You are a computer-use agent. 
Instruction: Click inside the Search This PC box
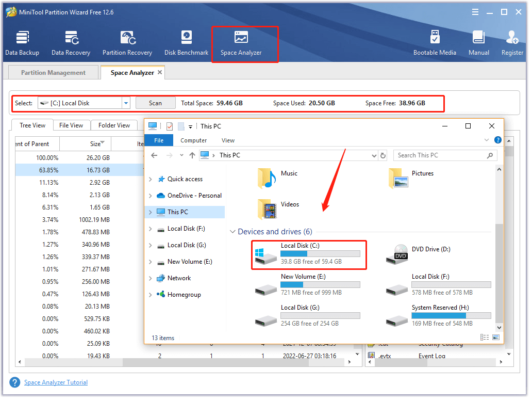(x=444, y=155)
